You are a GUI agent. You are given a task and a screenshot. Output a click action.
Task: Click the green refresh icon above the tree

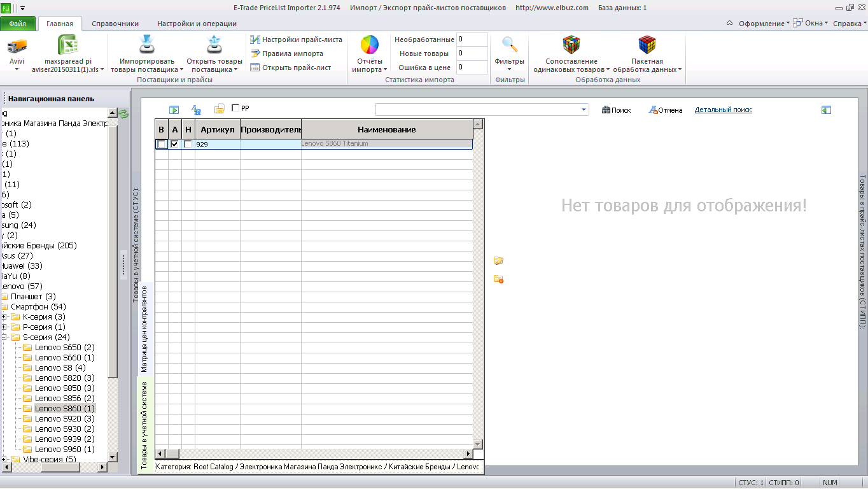tap(123, 113)
